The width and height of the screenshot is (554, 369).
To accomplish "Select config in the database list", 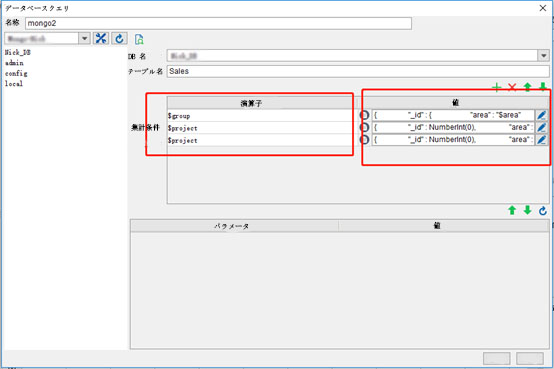I will click(16, 74).
